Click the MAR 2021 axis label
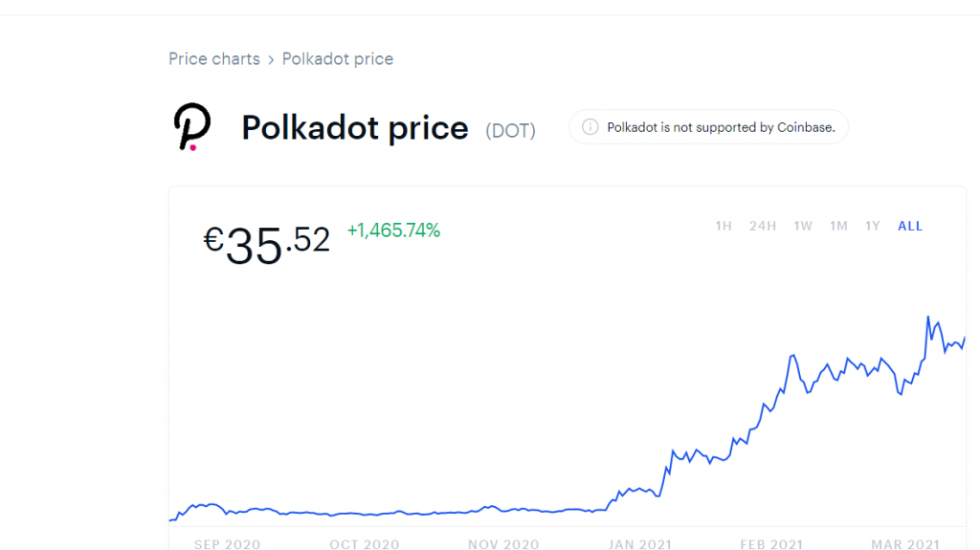The image size is (980, 550). 904,543
